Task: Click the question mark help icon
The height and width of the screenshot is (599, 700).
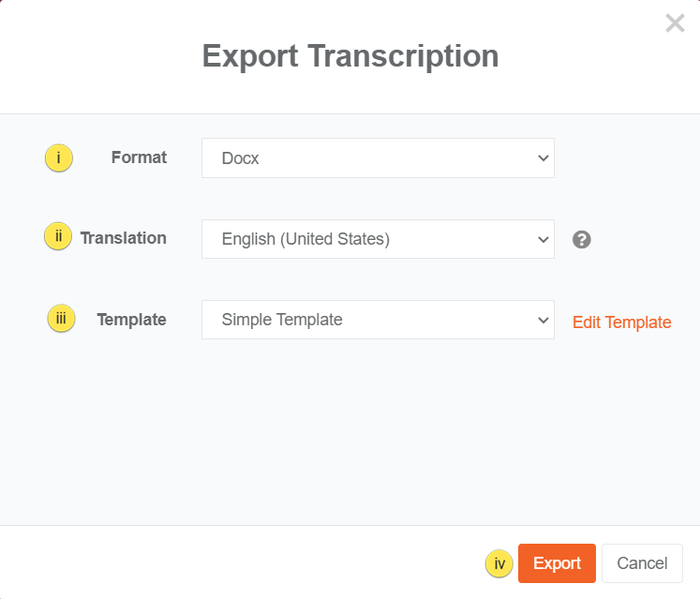Action: (582, 239)
